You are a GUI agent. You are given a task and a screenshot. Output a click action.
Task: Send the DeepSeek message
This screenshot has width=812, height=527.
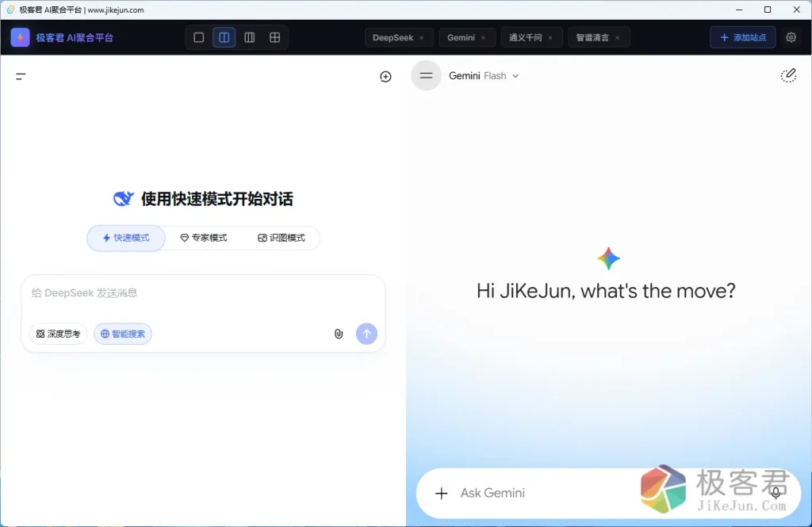(x=366, y=334)
